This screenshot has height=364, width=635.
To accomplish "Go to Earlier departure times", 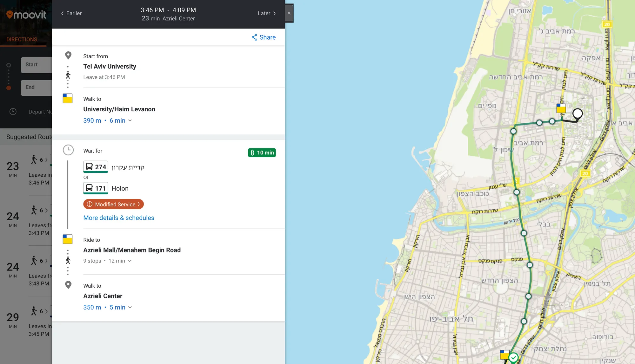I will click(x=71, y=13).
